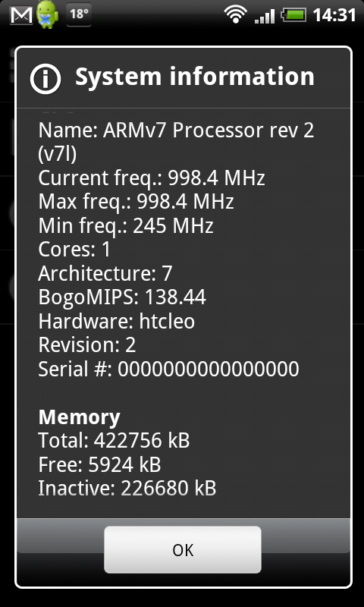Tap the info circle icon in dialog title

point(45,79)
